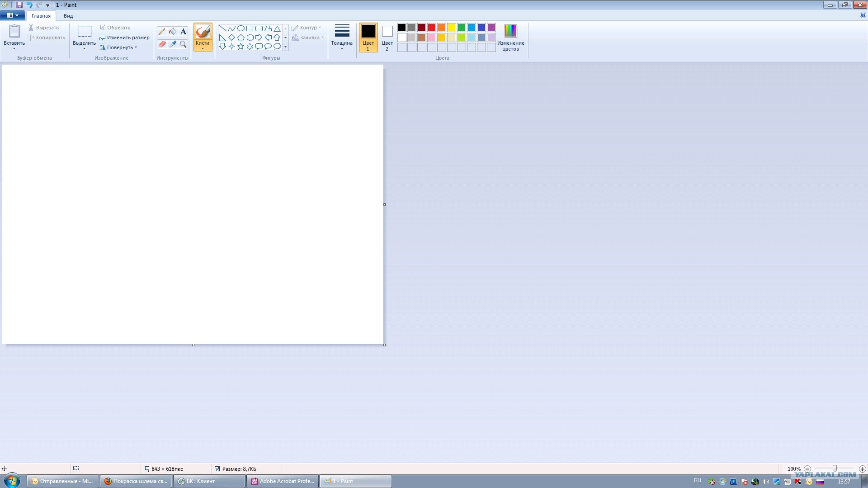Open the Заливка fill dropdown
Screen dimensions: 868x488
click(308, 38)
